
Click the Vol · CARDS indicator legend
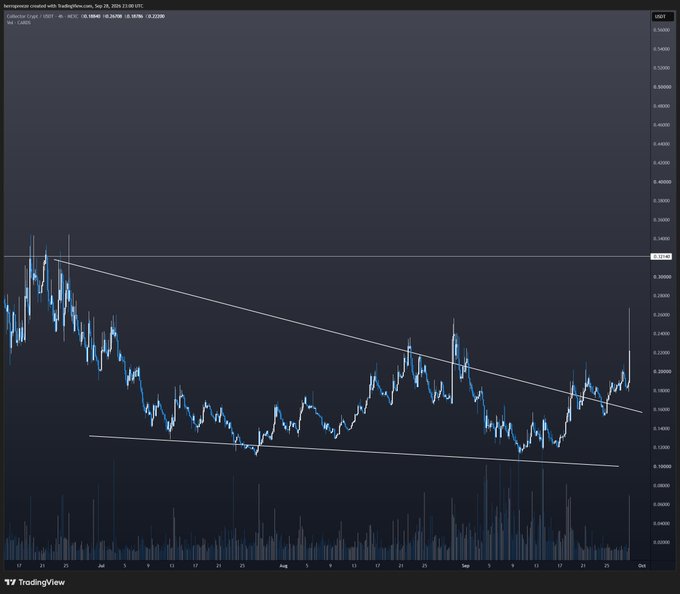[x=19, y=23]
